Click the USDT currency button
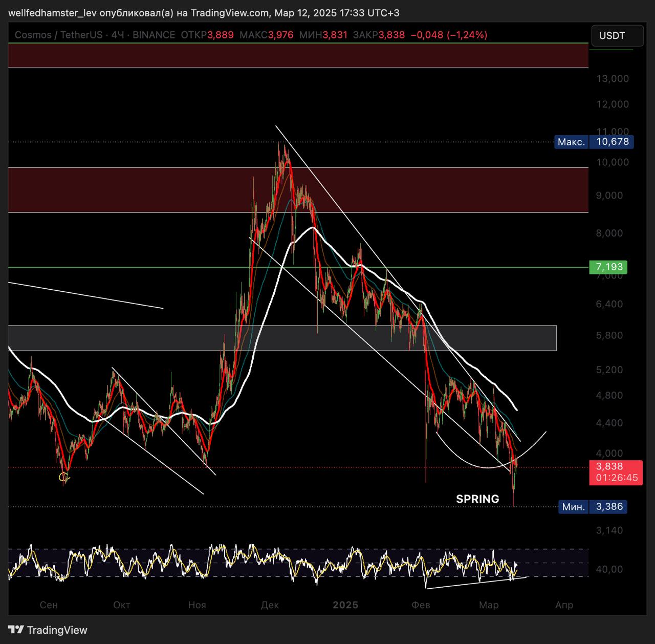 coord(617,36)
